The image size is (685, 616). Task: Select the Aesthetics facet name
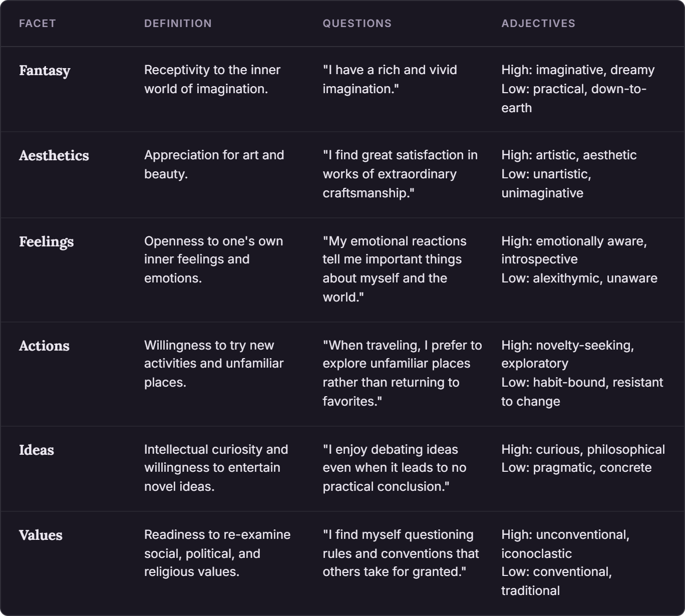coord(54,156)
